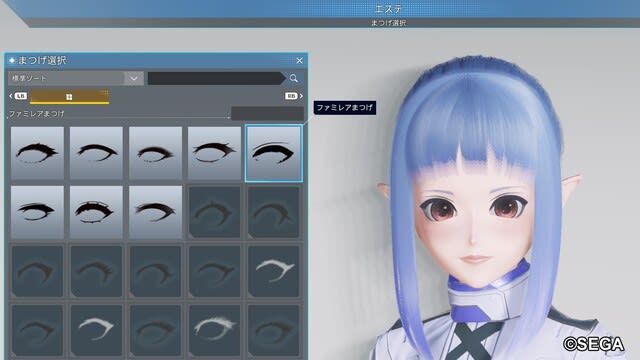
Task: Open the sort order dropdown
Action: (x=76, y=78)
